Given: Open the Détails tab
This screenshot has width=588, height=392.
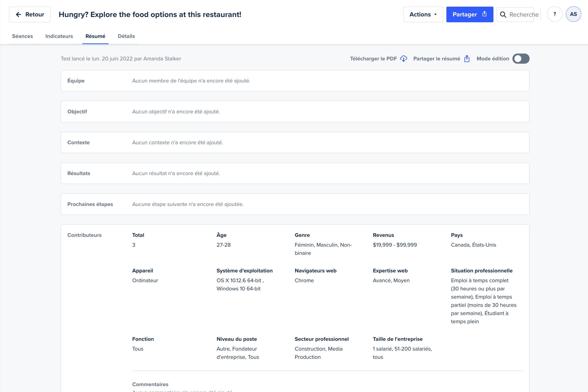Looking at the screenshot, I should tap(126, 36).
